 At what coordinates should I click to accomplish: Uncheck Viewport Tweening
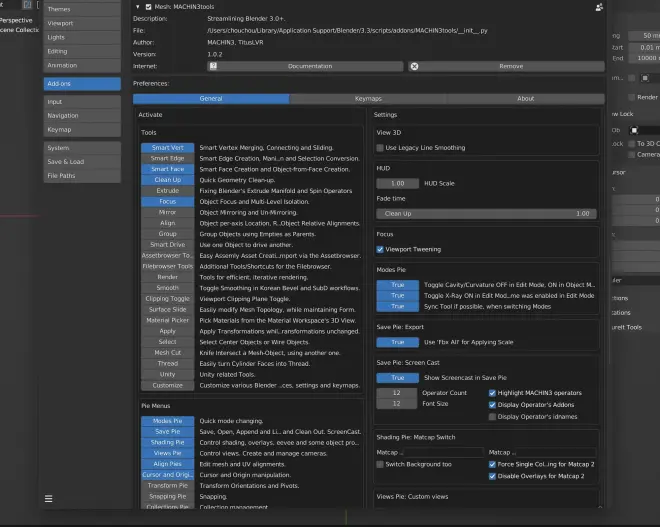point(380,249)
